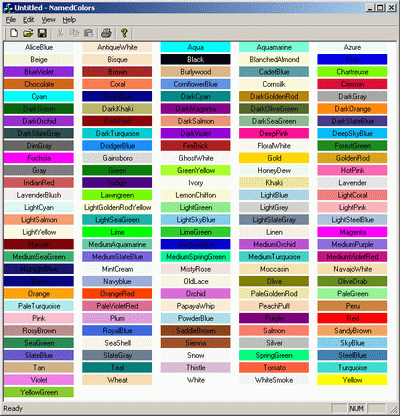Viewport: 400px width, 416px height.
Task: Click the Copy toolbar icon
Action: point(74,33)
